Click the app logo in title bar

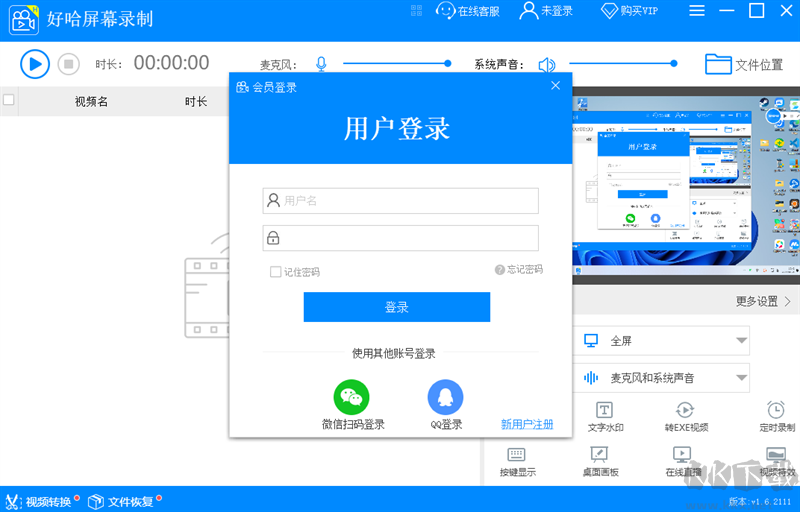tap(23, 19)
